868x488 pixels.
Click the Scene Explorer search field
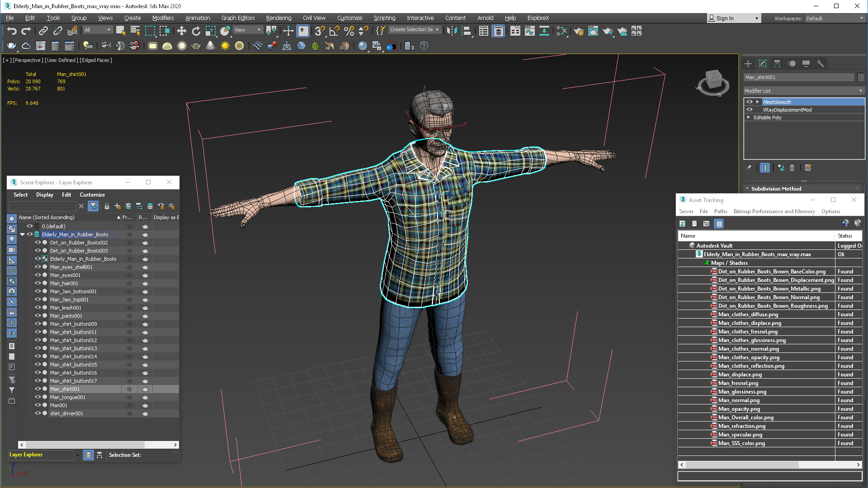point(42,206)
